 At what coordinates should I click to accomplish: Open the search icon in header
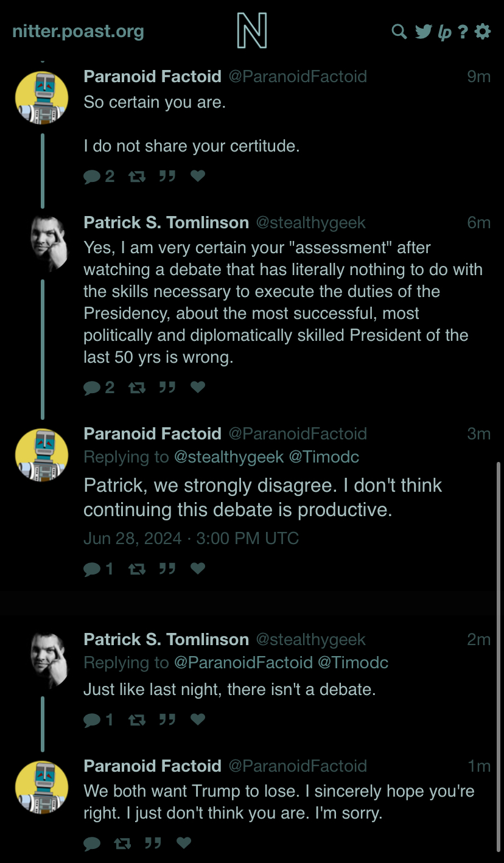pos(399,31)
